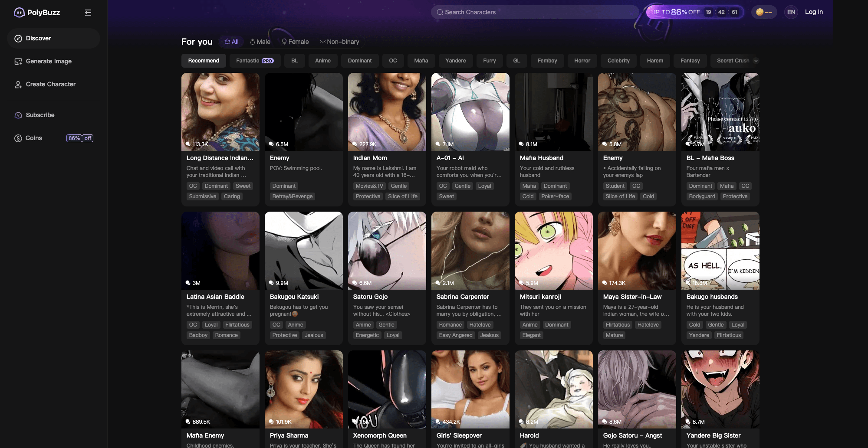Click the PolyBuzz logo icon
868x448 pixels.
pos(19,13)
